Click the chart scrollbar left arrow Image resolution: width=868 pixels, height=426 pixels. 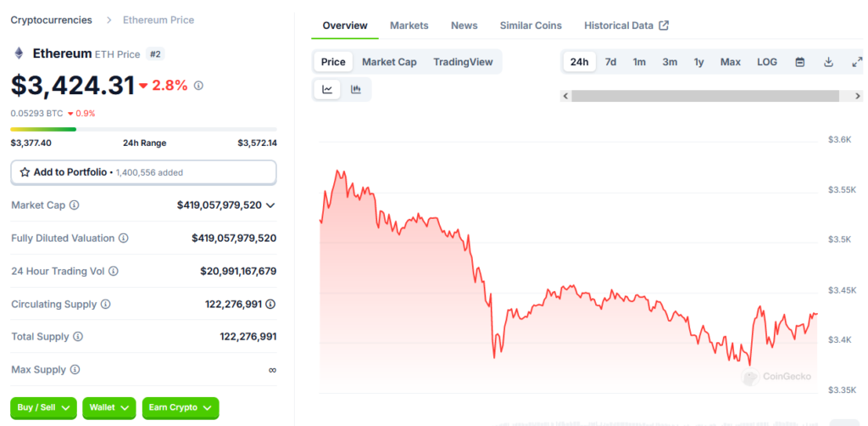pos(565,96)
